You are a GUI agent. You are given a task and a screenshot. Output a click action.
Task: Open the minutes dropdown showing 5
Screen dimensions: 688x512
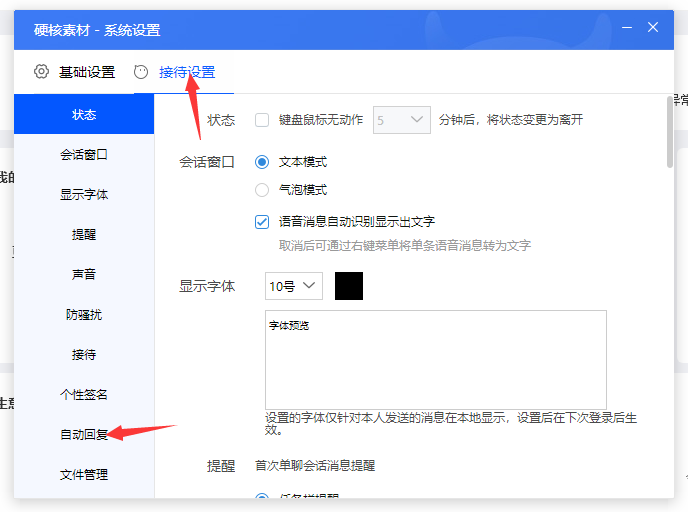pyautogui.click(x=401, y=120)
